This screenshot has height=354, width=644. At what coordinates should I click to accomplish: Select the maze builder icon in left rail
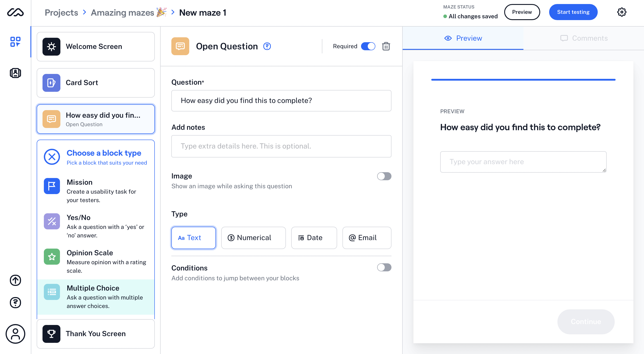click(x=15, y=42)
